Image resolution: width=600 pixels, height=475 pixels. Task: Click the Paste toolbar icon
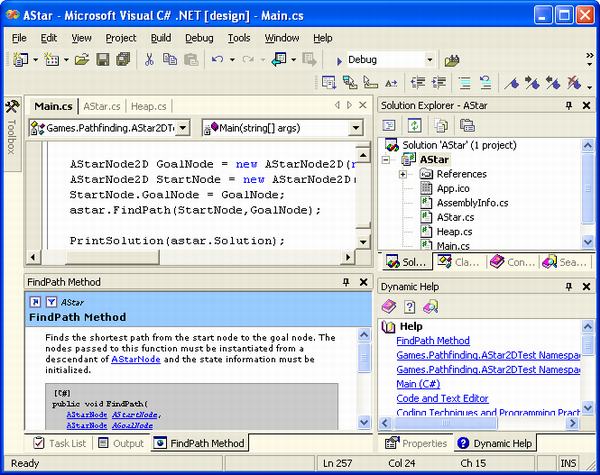pyautogui.click(x=191, y=60)
